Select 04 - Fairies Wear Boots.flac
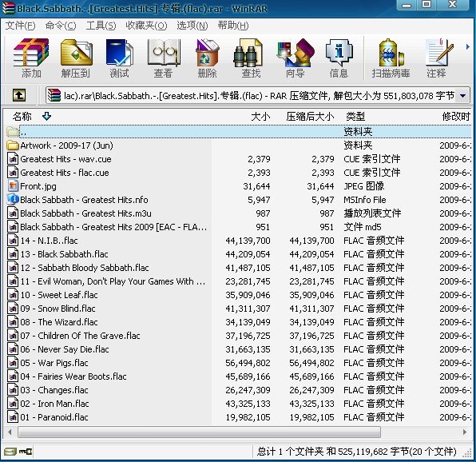The image size is (476, 462). tap(73, 376)
